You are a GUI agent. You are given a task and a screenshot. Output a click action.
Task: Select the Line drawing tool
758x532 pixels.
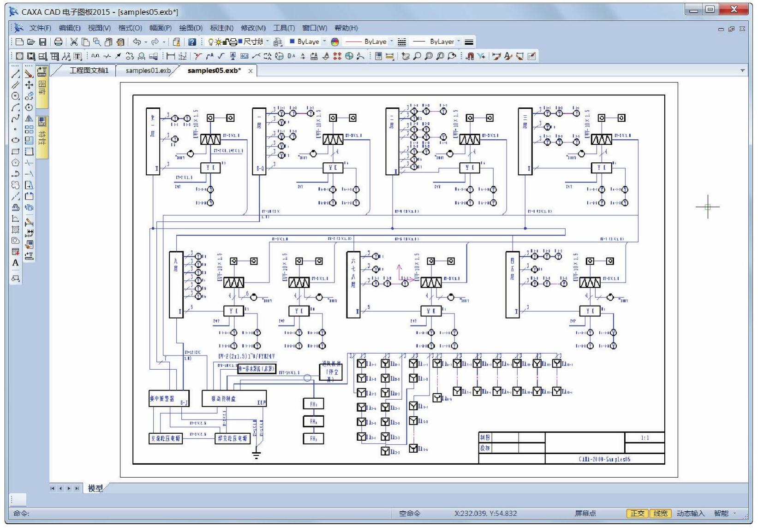tap(15, 74)
